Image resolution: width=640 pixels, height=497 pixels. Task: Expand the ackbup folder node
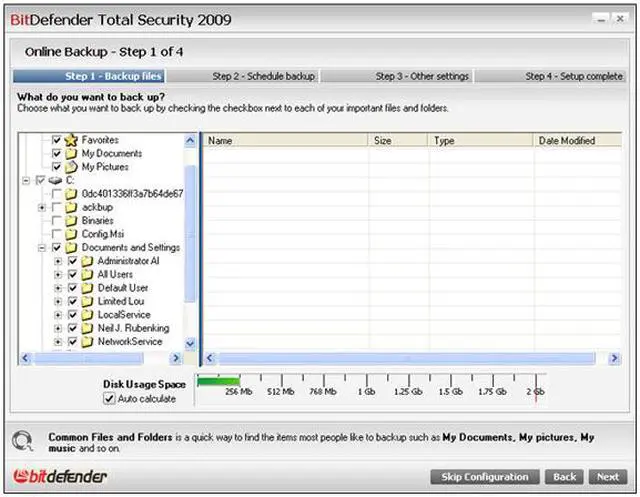(x=42, y=207)
